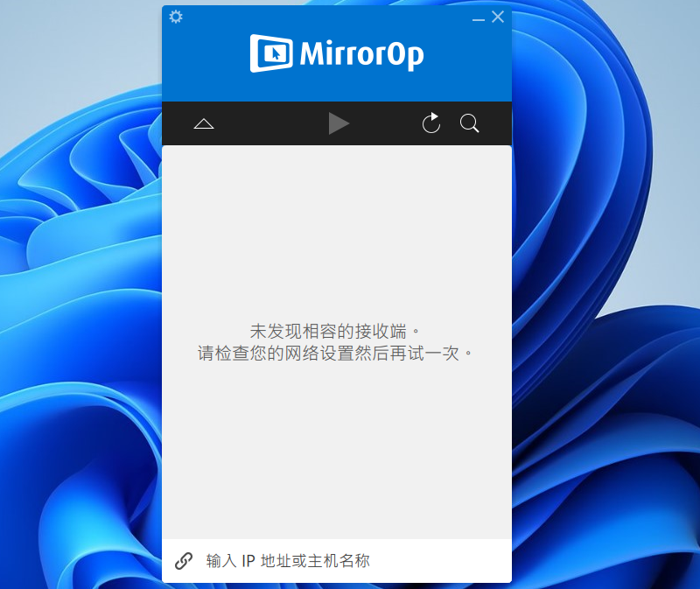The width and height of the screenshot is (700, 589).
Task: Select the text "未发现相容的接收端。"
Action: 335,332
